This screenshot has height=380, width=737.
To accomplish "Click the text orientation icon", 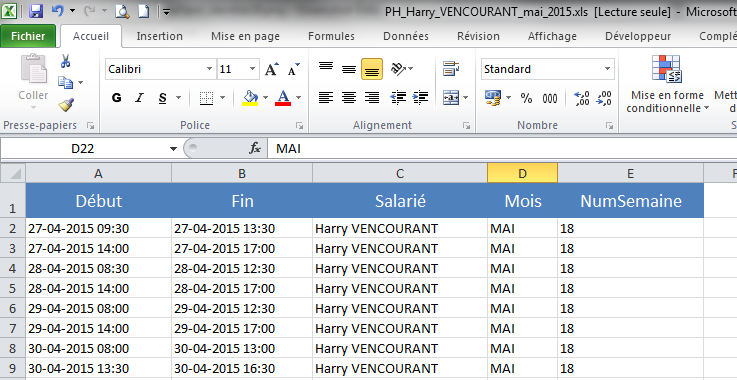I will [x=399, y=70].
